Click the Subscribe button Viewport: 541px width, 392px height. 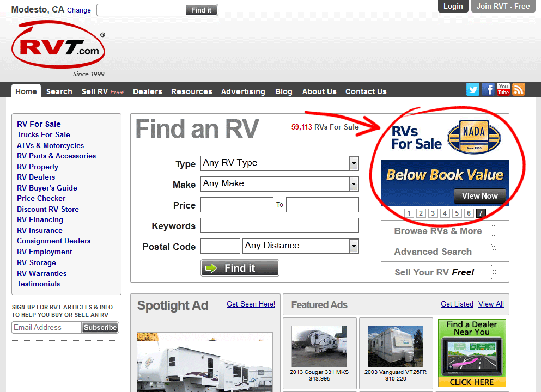tap(100, 327)
